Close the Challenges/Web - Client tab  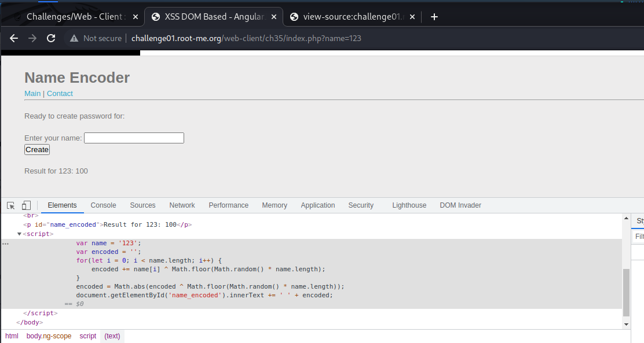[136, 17]
